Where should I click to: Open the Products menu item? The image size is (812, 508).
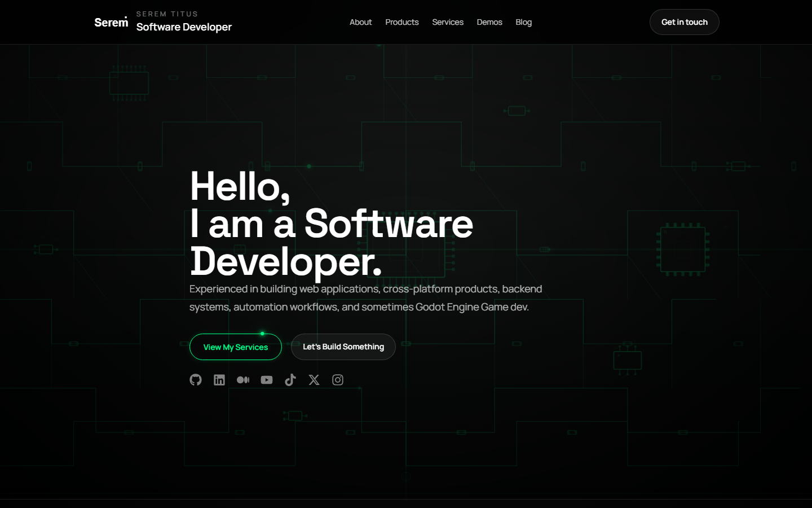click(402, 22)
